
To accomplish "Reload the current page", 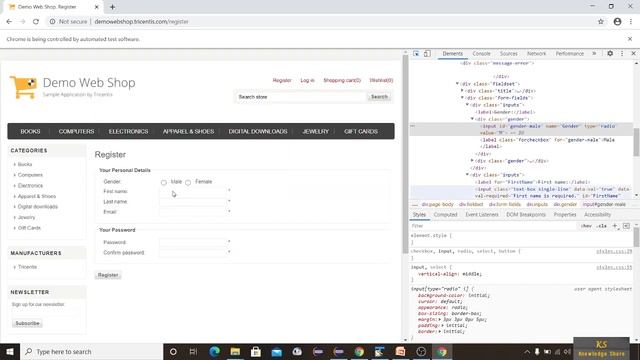I will click(x=36, y=22).
